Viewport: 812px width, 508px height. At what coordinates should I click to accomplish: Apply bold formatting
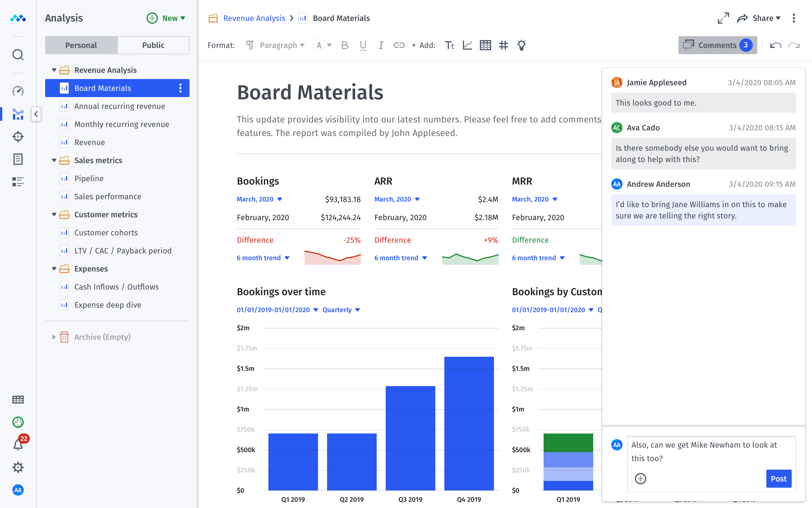coord(345,45)
